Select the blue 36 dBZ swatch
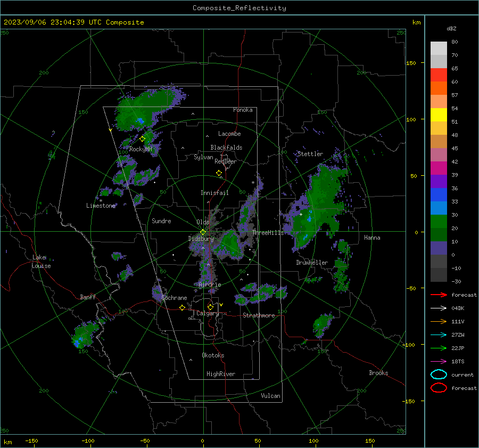Viewport: 479px width, 448px height. tap(439, 194)
